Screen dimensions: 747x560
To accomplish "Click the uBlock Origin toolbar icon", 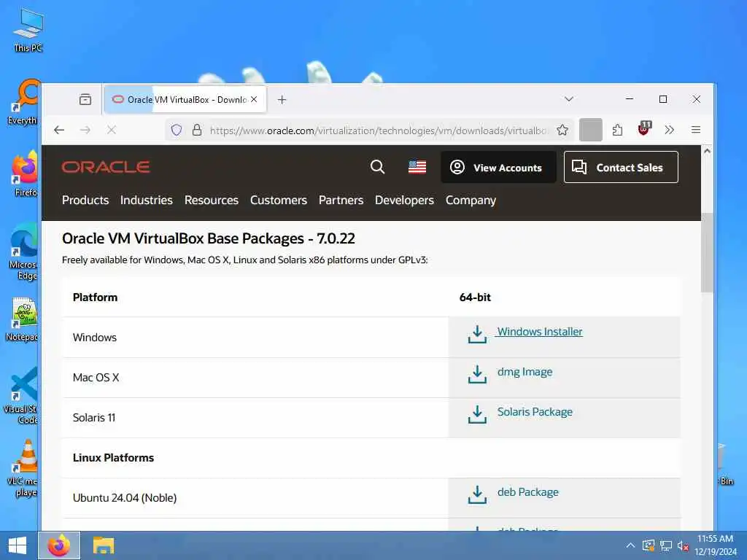I will (x=643, y=129).
